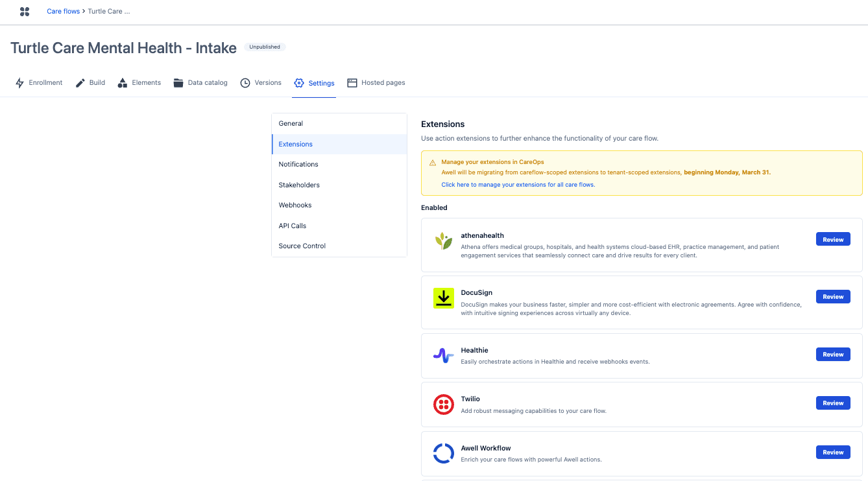
Task: Open Webhooks settings section
Action: pos(339,205)
